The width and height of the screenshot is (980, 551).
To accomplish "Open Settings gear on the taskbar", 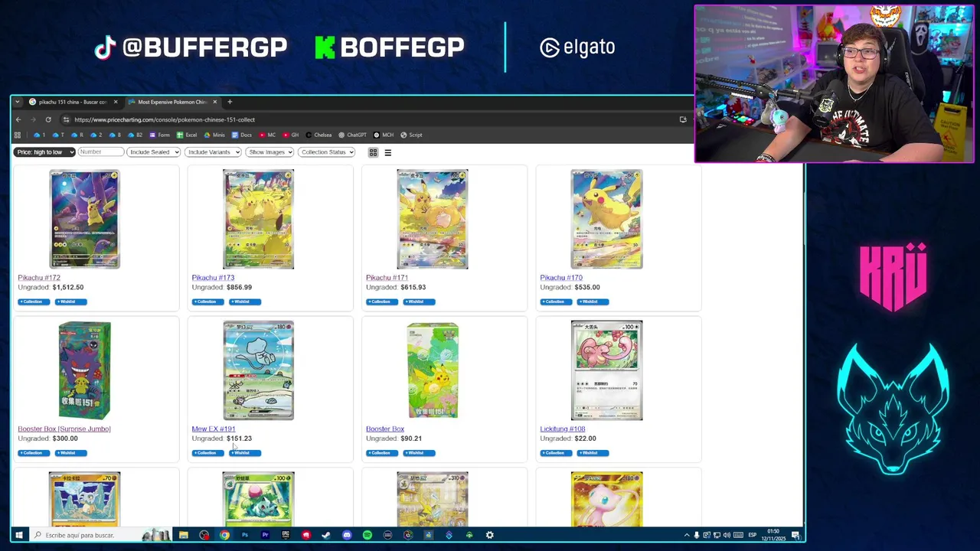I will click(490, 535).
